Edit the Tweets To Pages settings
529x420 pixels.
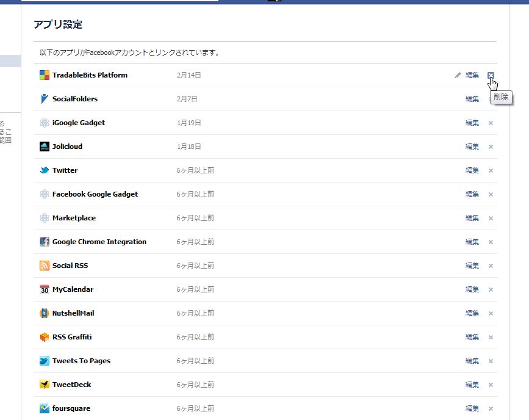[472, 361]
